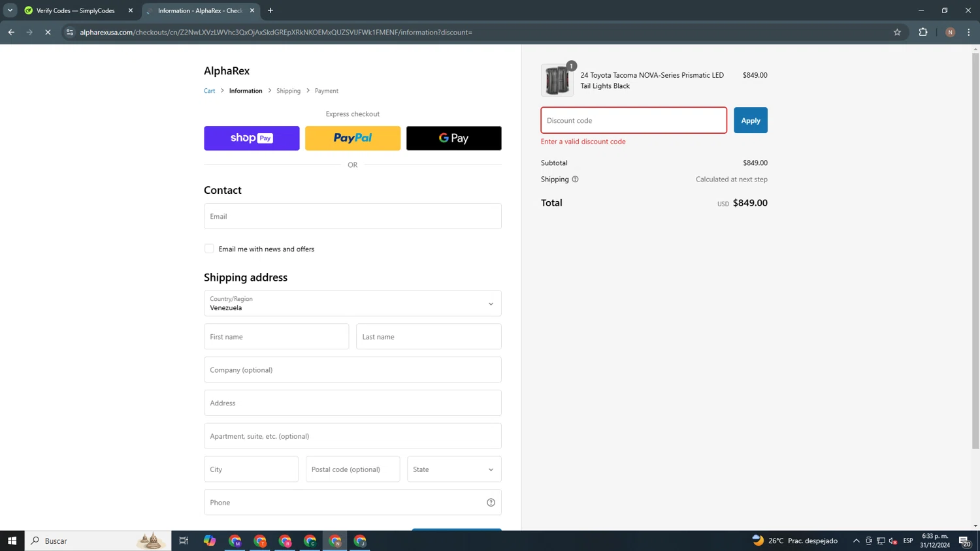Open the Windows Start menu

[12, 541]
